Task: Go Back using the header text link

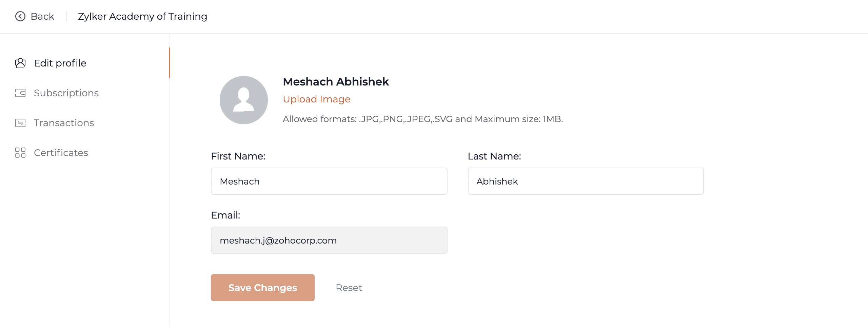Action: click(x=42, y=16)
